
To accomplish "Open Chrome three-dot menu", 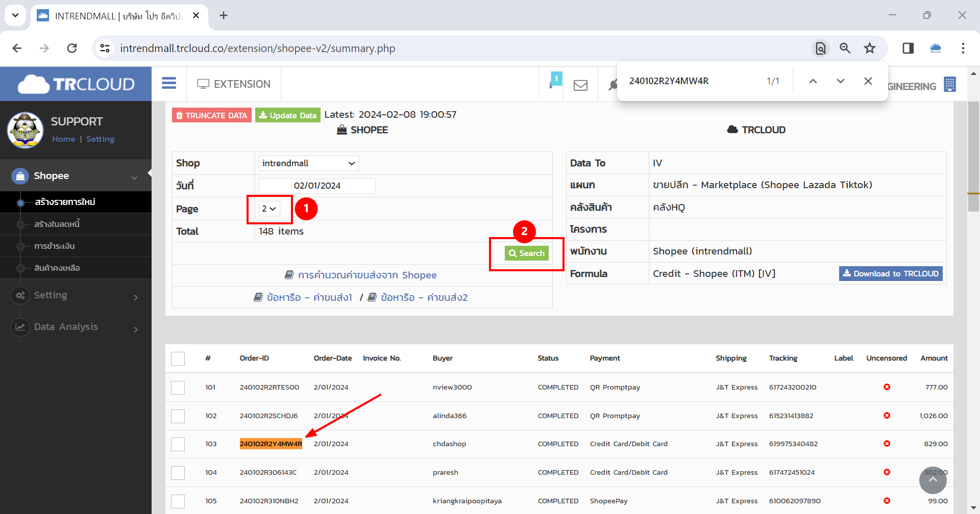I will tap(963, 48).
